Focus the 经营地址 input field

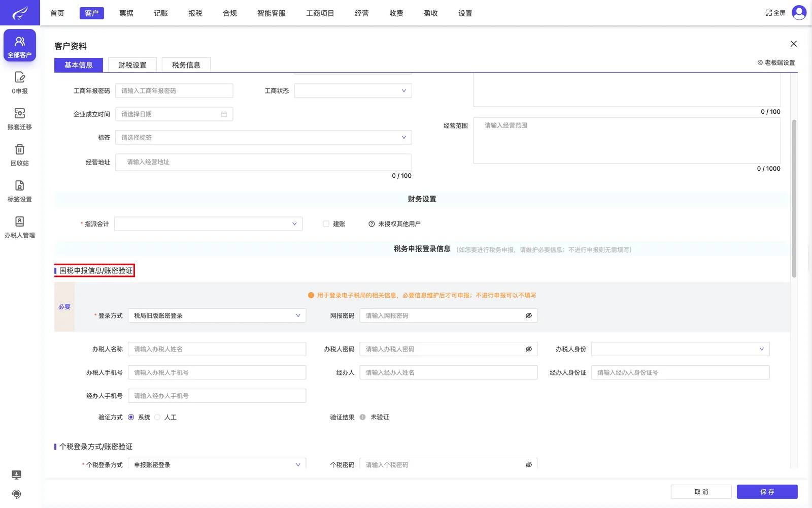263,162
